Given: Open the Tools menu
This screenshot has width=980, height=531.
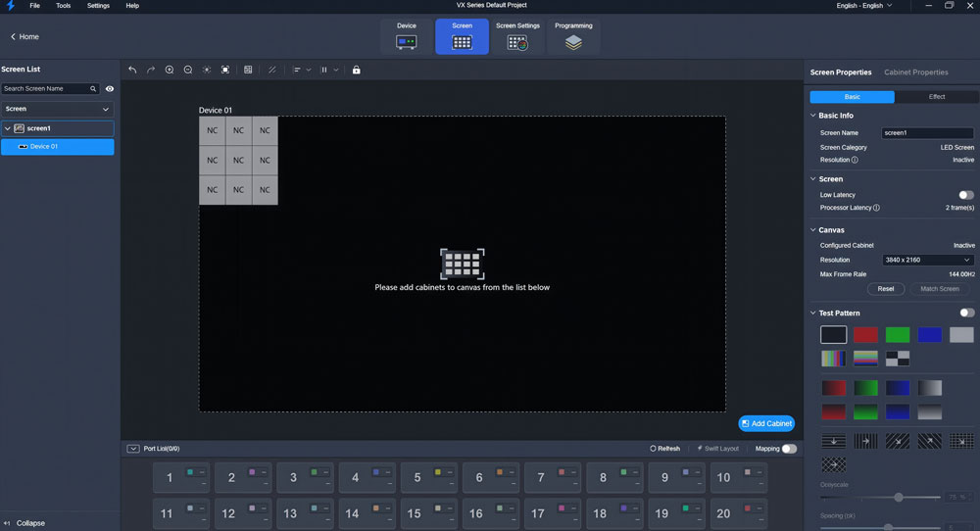Looking at the screenshot, I should [63, 6].
